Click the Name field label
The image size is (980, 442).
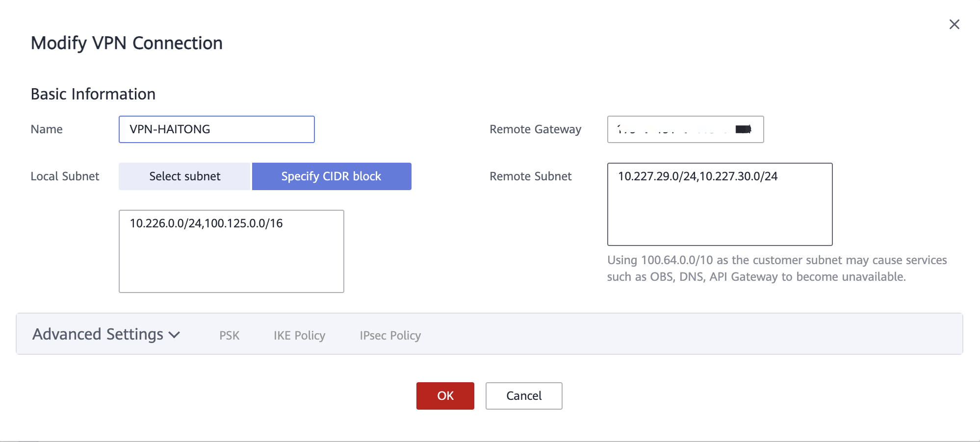(x=47, y=129)
